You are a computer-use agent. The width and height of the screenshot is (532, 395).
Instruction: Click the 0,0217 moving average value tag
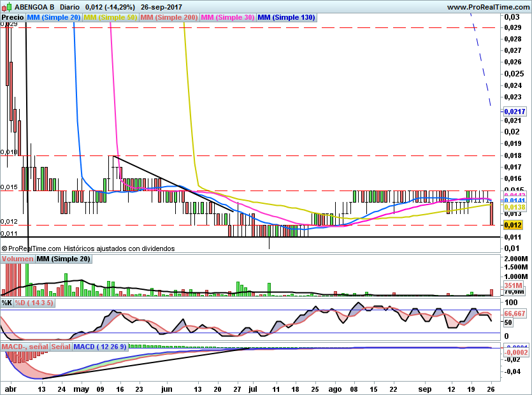pos(514,111)
